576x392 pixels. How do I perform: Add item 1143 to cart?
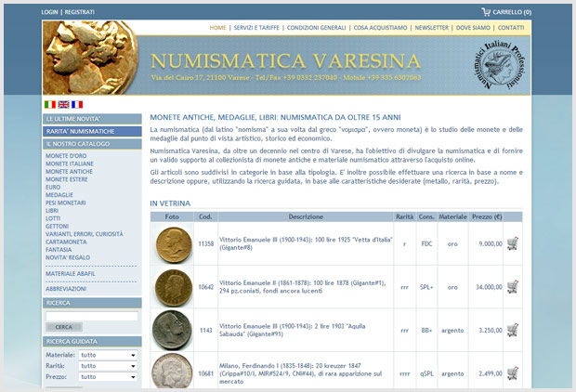click(x=513, y=331)
